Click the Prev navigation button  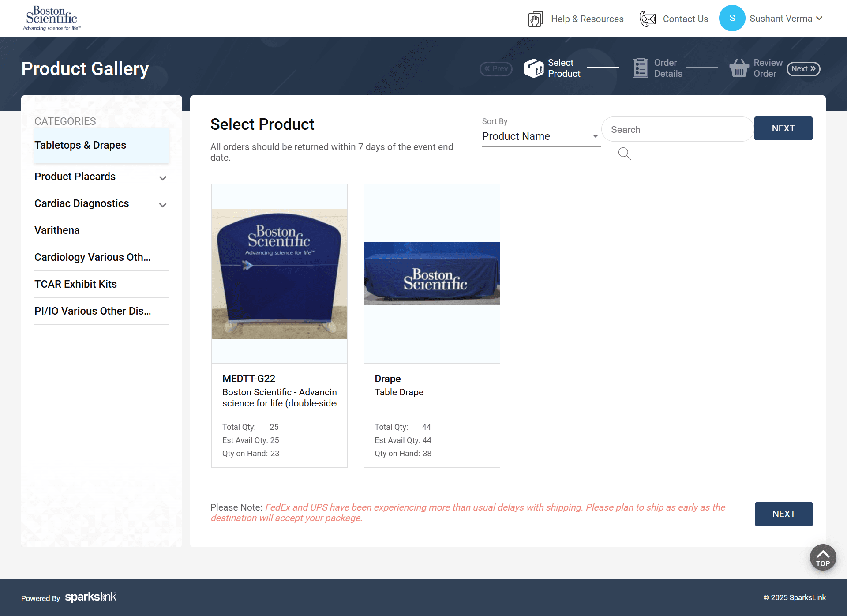tap(496, 69)
